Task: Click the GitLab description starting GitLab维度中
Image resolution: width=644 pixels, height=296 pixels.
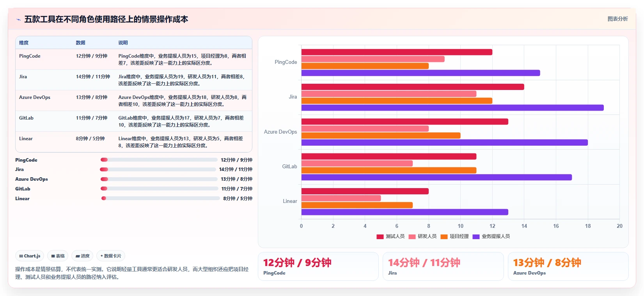Action: coord(182,122)
